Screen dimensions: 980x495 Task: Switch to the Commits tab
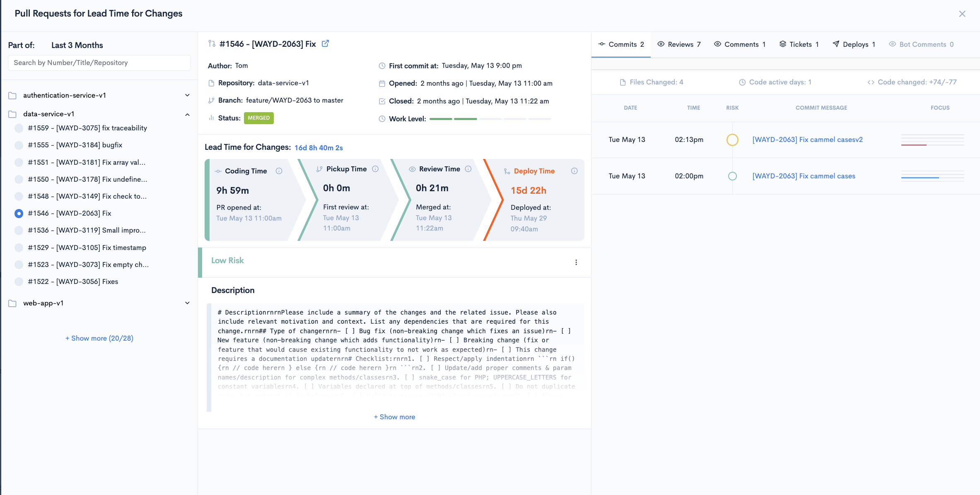point(621,44)
